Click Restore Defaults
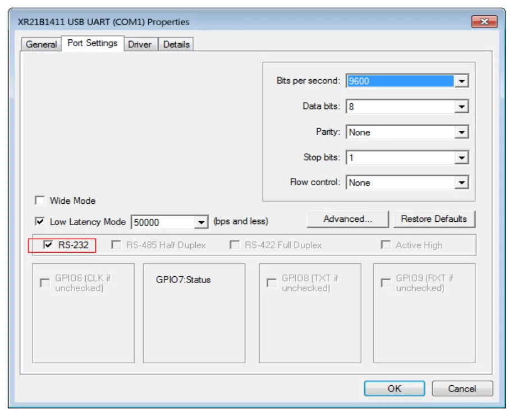509x420 pixels. click(435, 219)
